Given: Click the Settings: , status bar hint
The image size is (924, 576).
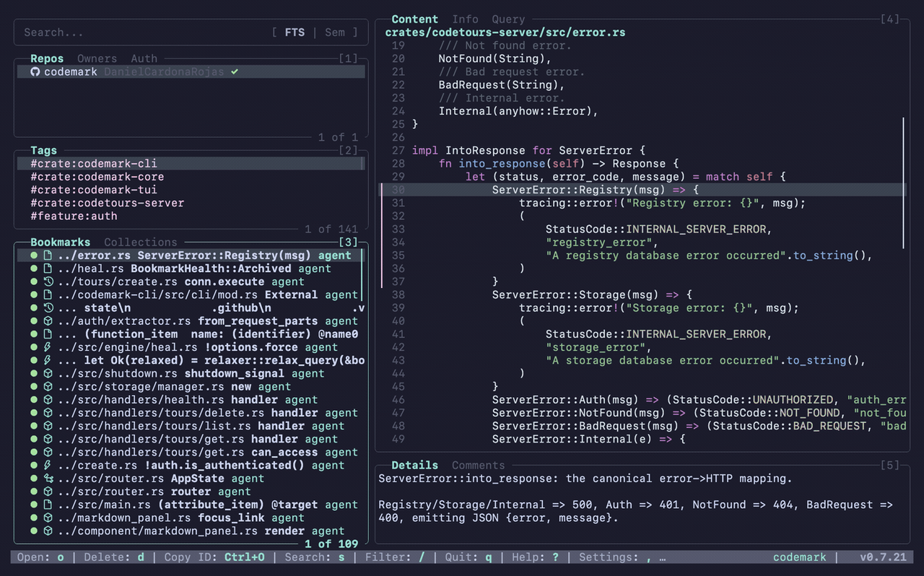Looking at the screenshot, I should point(615,557).
